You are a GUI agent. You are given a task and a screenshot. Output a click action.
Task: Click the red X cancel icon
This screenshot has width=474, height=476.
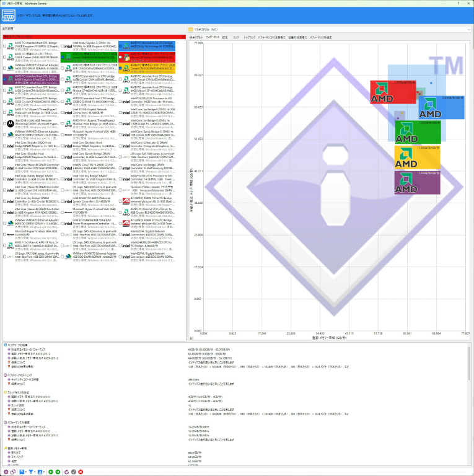(81, 472)
